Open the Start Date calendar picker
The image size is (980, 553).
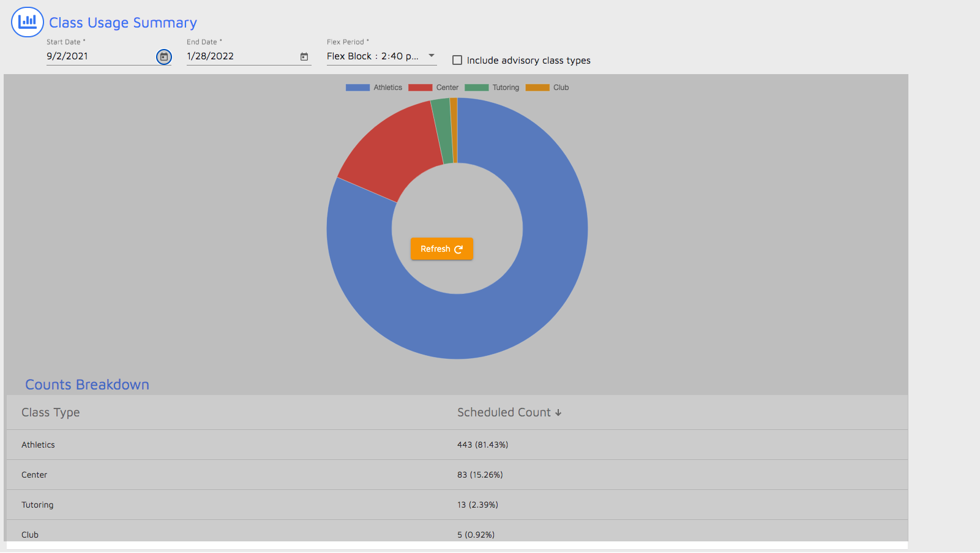click(x=164, y=57)
